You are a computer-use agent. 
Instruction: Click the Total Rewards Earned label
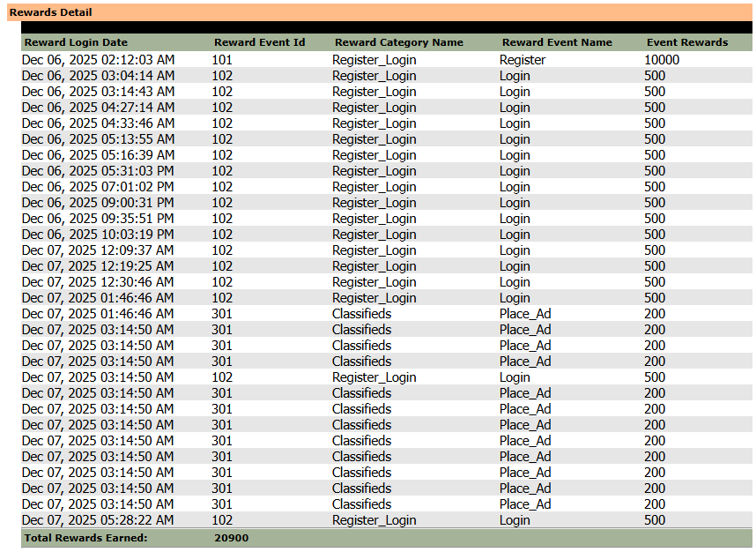tap(86, 538)
